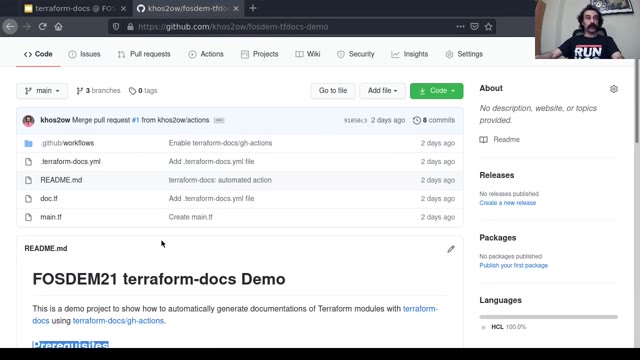Open the doc.tf file
The height and width of the screenshot is (360, 640).
coord(49,198)
